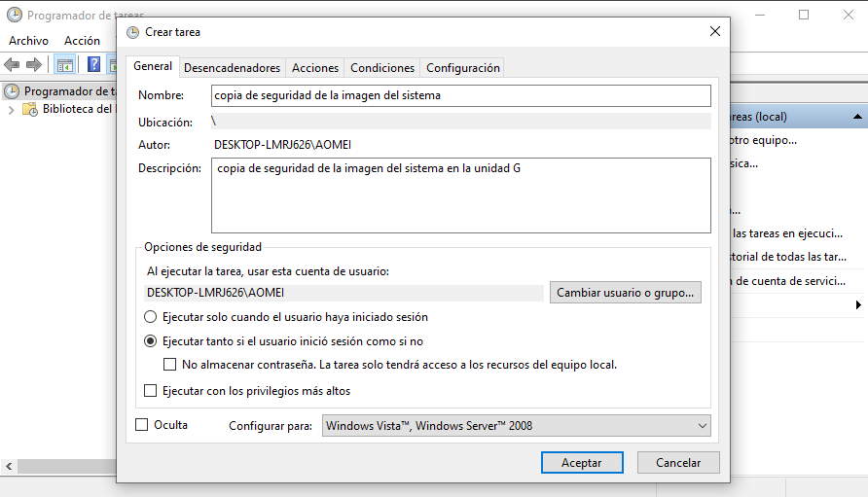868x497 pixels.
Task: Open the Acciones tab
Action: [315, 68]
